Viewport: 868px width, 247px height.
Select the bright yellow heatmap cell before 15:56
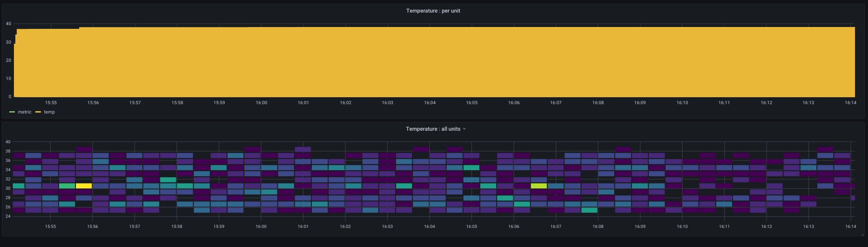(x=84, y=186)
